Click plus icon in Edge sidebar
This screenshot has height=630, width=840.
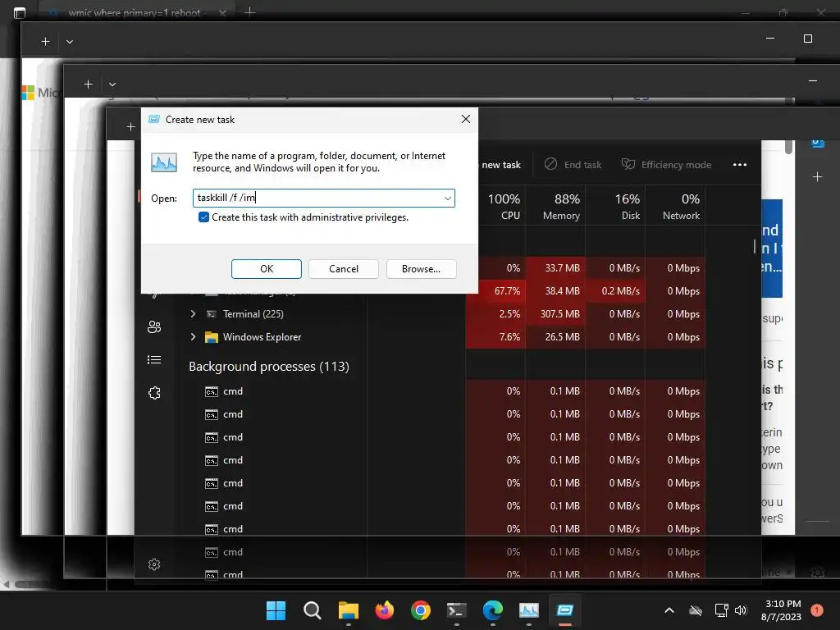point(817,177)
